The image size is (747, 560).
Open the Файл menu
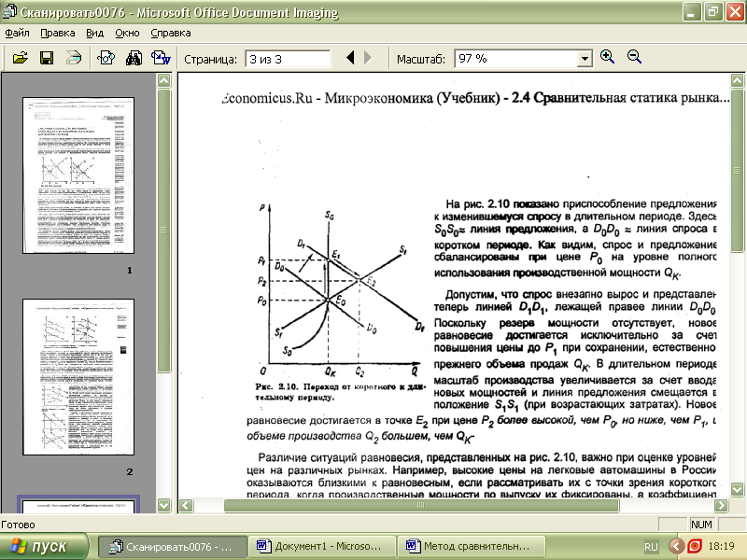point(17,33)
